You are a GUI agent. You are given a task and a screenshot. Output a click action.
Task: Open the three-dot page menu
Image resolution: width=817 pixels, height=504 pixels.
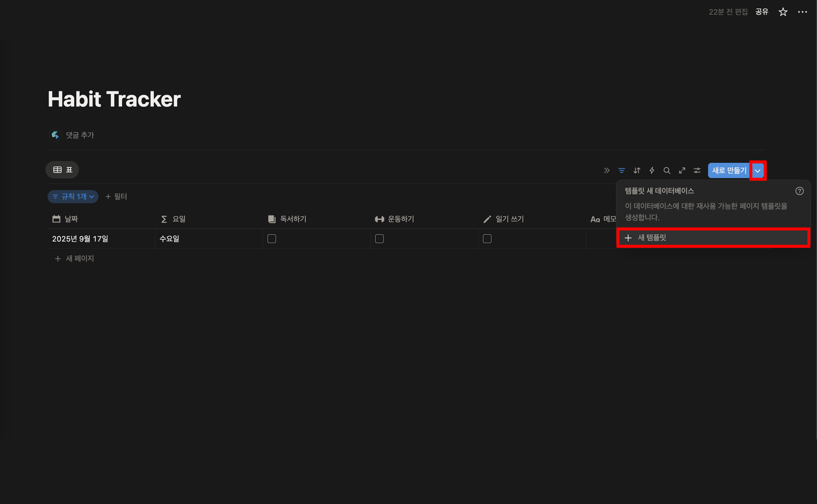pyautogui.click(x=802, y=12)
